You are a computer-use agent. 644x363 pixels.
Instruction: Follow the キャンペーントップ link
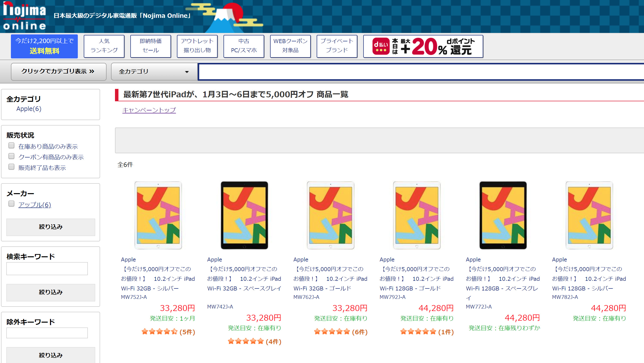point(149,110)
